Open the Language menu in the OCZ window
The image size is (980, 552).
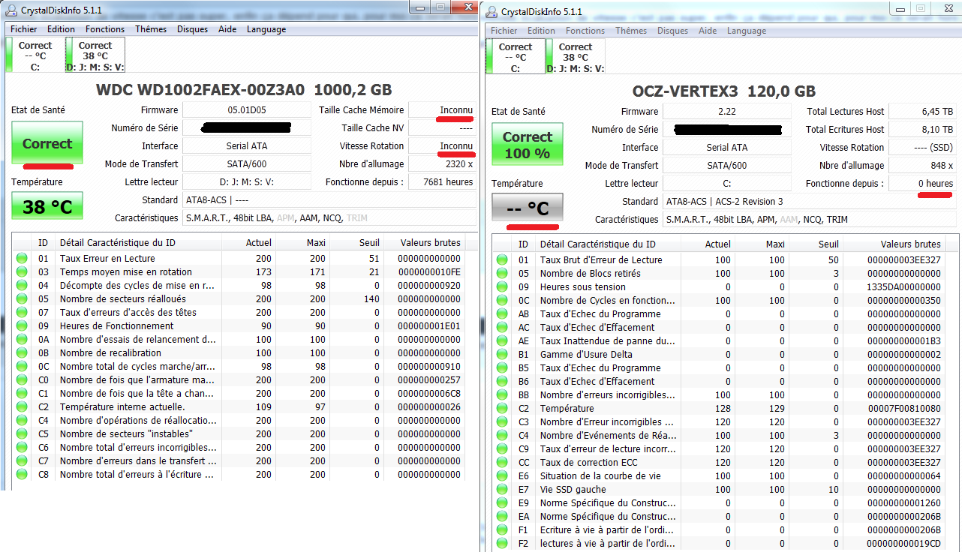tap(747, 31)
